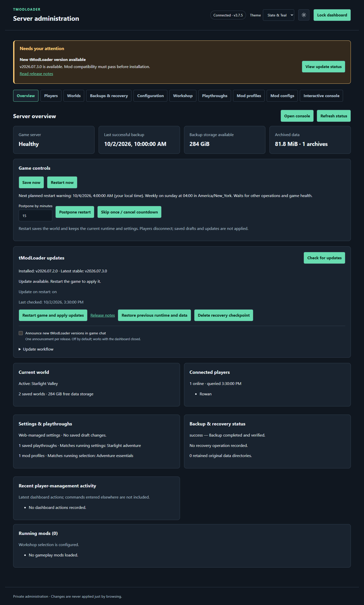Open the Mod profiles tab
Image resolution: width=364 pixels, height=605 pixels.
coord(249,96)
